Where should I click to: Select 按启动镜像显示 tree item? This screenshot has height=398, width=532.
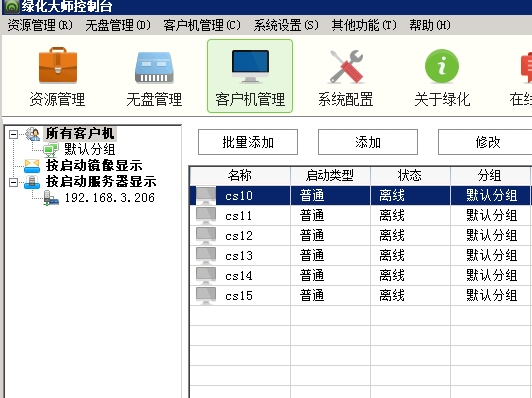94,166
